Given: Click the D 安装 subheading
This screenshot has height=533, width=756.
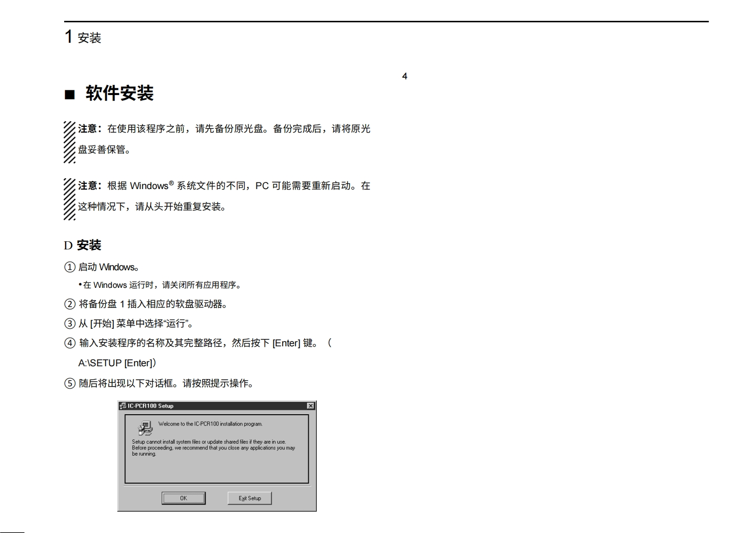Looking at the screenshot, I should pyautogui.click(x=83, y=245).
